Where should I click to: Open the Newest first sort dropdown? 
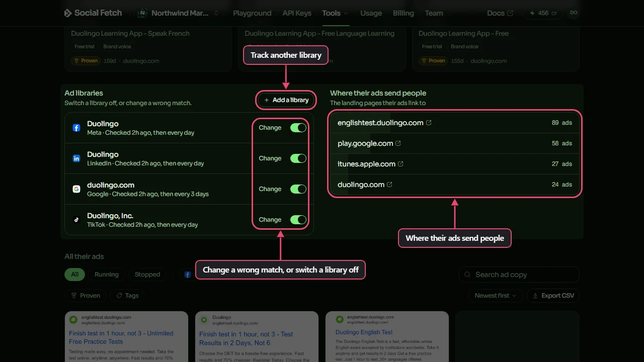click(496, 296)
